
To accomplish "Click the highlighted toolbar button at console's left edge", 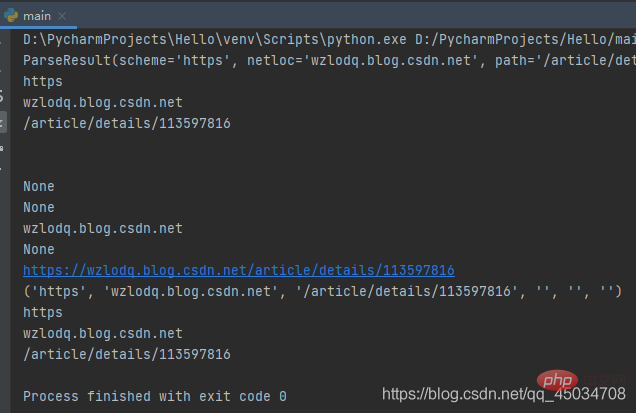I will click(4, 123).
